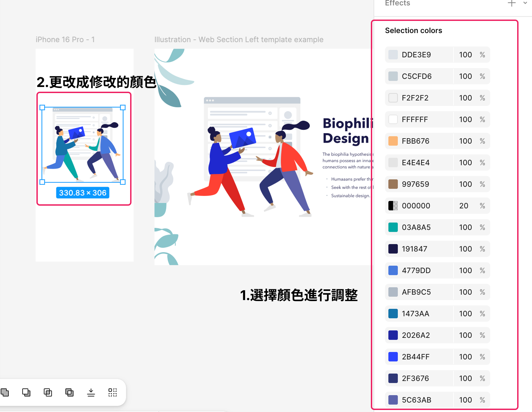Edit the opacity value for DDE3E9
Screen dimensions: 532x412
point(465,55)
